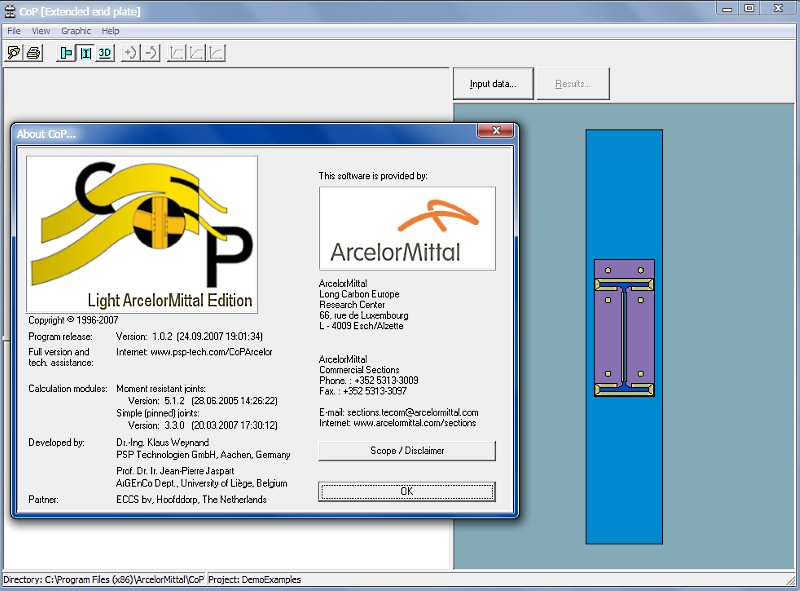Click the printer toolbar icon

[34, 53]
